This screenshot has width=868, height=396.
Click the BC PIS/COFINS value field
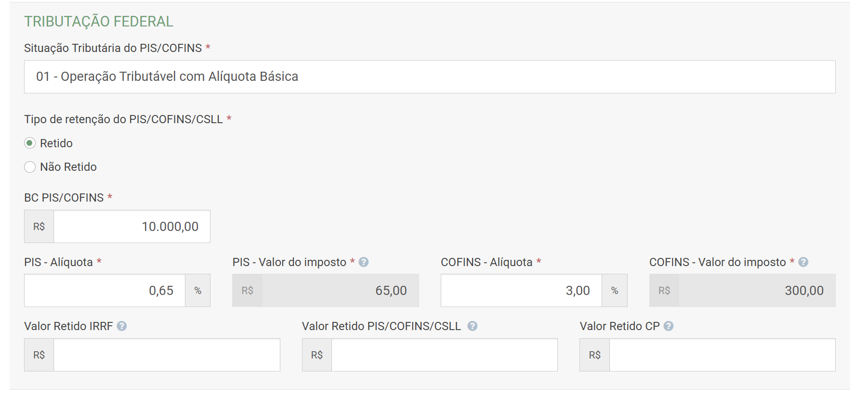tap(132, 227)
